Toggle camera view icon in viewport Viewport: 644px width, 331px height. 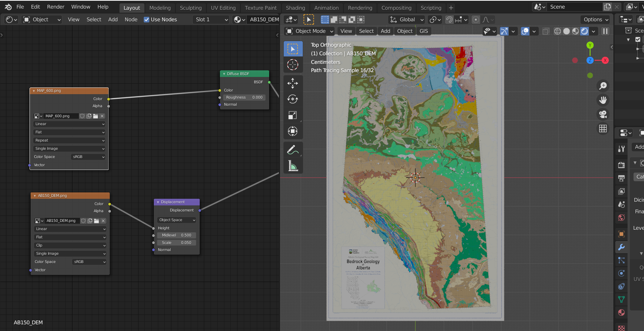[x=603, y=114]
